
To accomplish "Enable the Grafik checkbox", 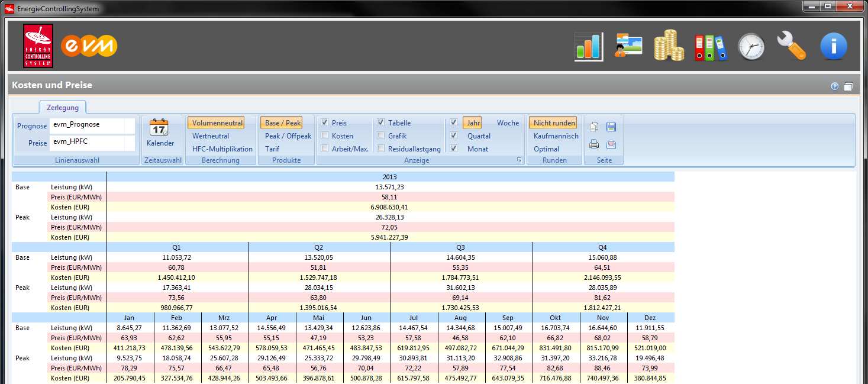I will click(x=381, y=136).
